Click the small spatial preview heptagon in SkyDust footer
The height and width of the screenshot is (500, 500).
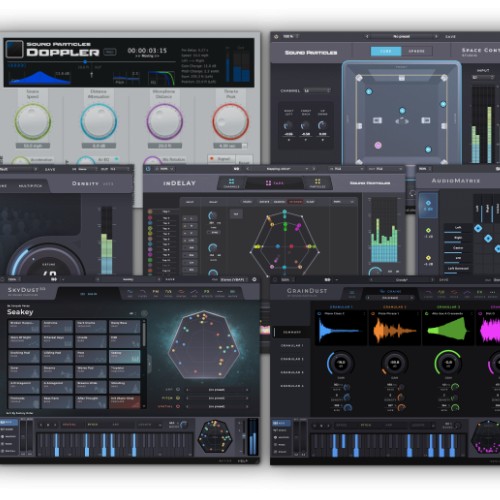(x=215, y=436)
